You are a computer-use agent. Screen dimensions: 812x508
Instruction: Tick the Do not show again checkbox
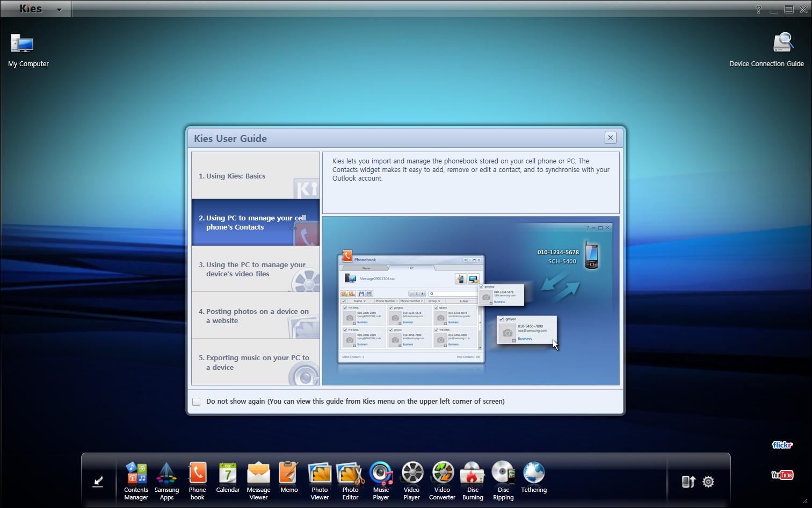click(x=197, y=402)
